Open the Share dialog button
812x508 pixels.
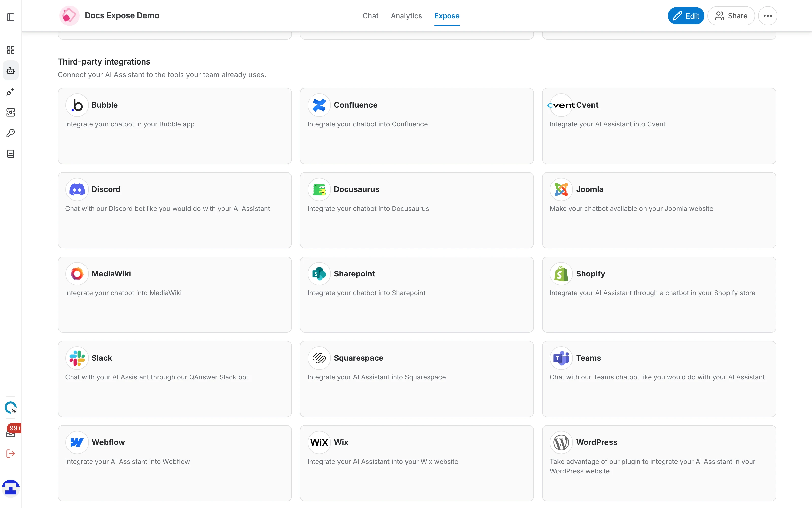(x=731, y=16)
